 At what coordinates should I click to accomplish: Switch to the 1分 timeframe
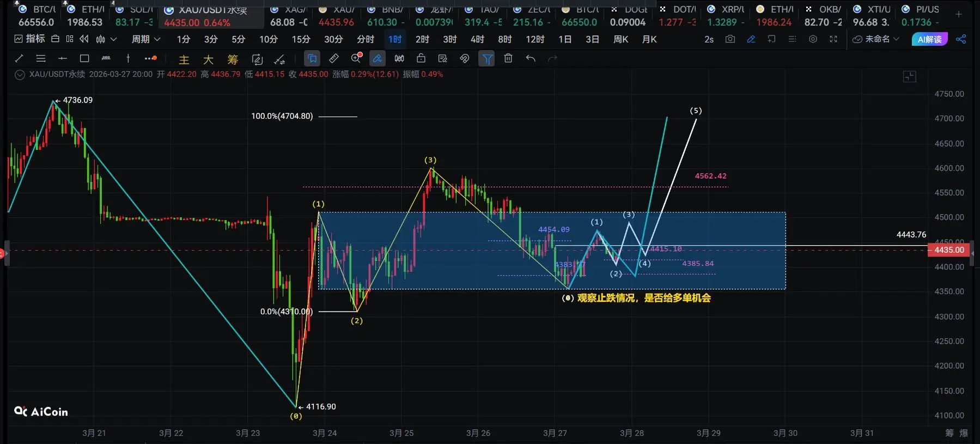tap(184, 39)
